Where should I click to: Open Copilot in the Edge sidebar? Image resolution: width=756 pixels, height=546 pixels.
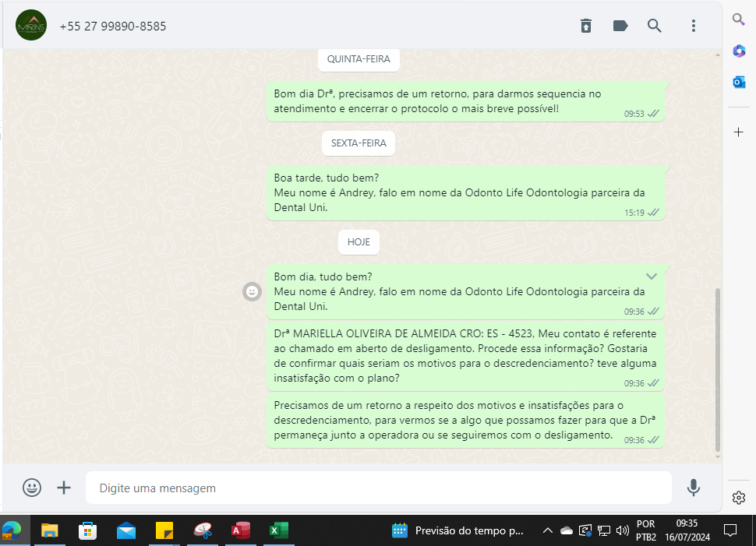pos(739,51)
